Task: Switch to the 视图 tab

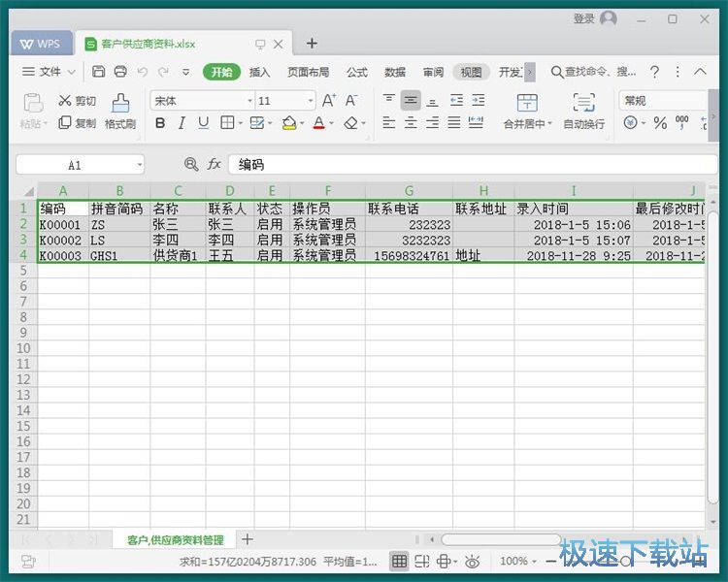Action: (471, 73)
